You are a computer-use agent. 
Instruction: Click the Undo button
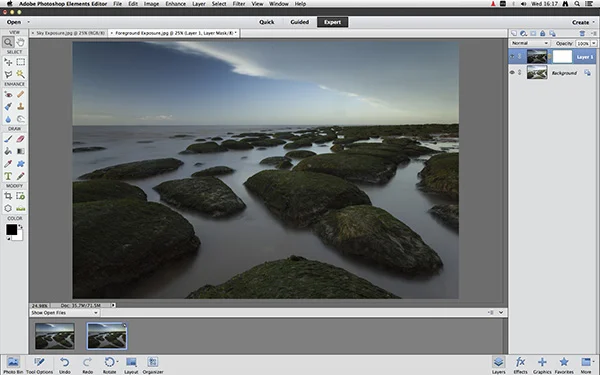click(x=65, y=365)
